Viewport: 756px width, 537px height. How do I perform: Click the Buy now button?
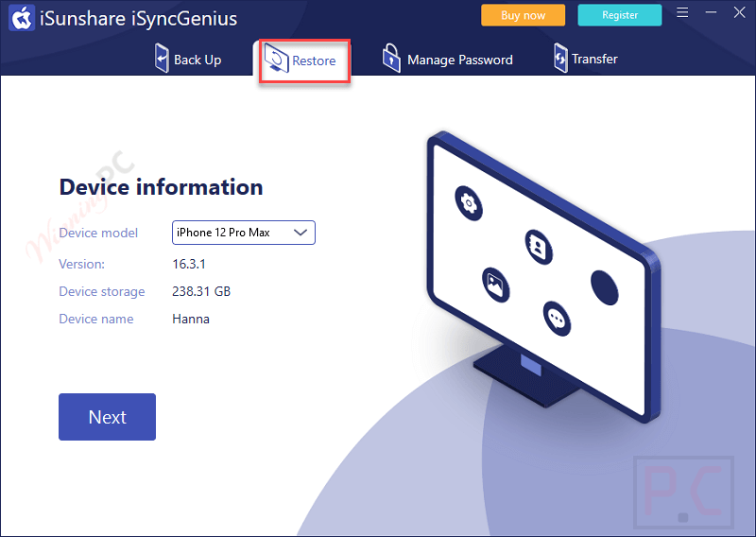pyautogui.click(x=524, y=15)
